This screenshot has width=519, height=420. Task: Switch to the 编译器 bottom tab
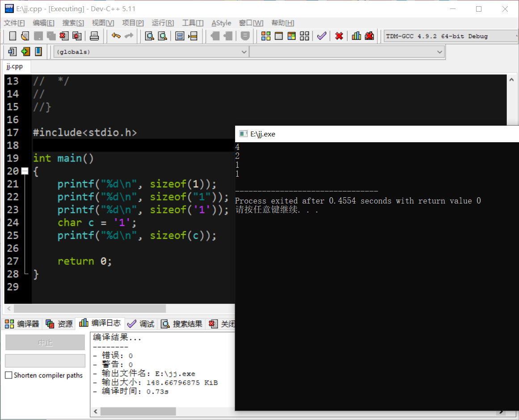(x=22, y=324)
